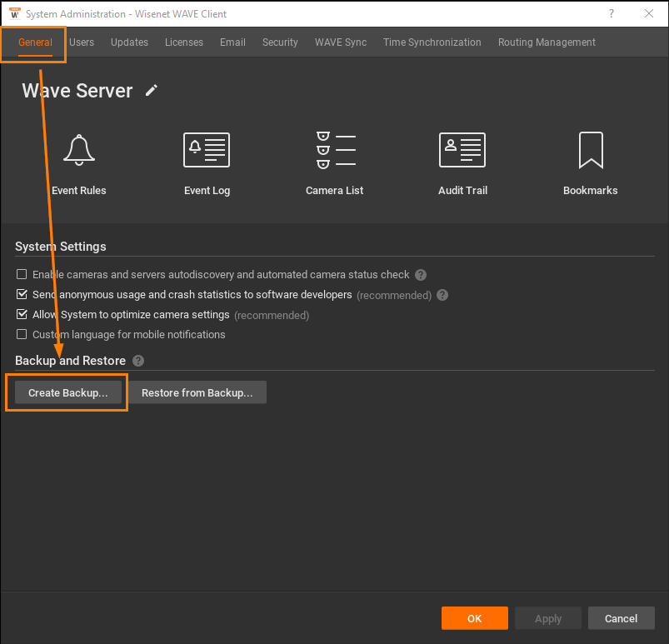The height and width of the screenshot is (644, 669).
Task: Click the System Settings heading
Action: click(x=61, y=247)
